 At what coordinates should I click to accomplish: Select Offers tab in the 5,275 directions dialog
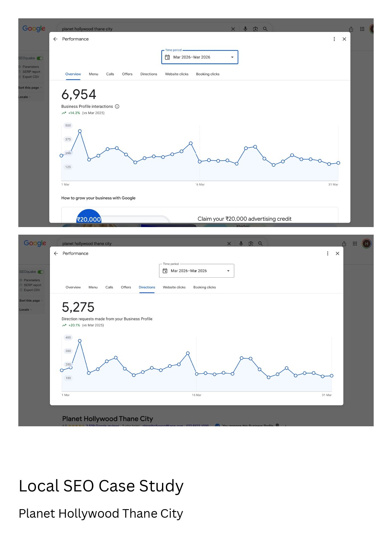126,287
